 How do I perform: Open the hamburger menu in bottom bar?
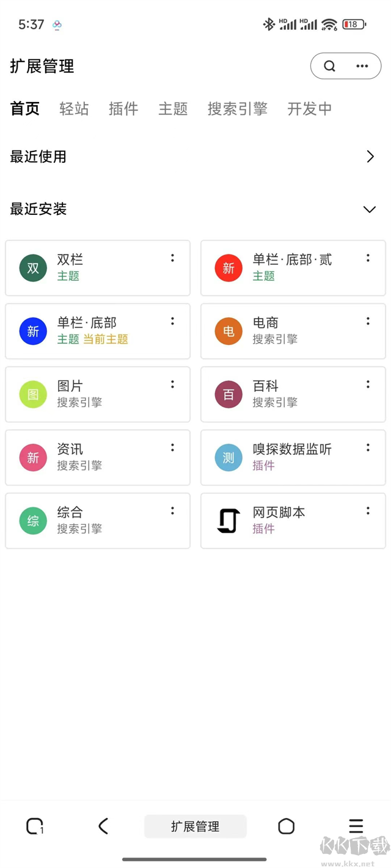(x=356, y=826)
